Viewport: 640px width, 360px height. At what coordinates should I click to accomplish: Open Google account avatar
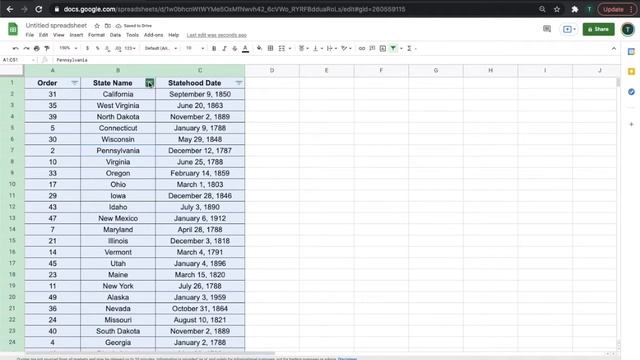[x=628, y=29]
